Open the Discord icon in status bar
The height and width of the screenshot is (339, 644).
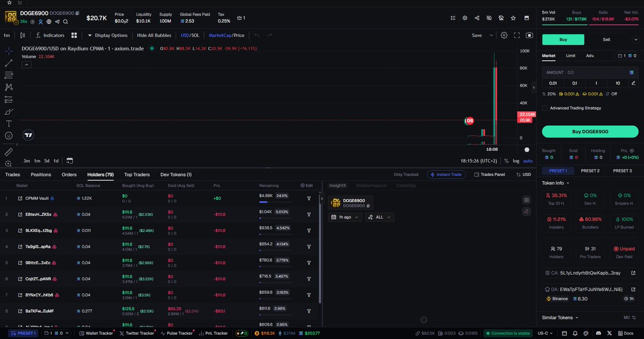pyautogui.click(x=598, y=334)
